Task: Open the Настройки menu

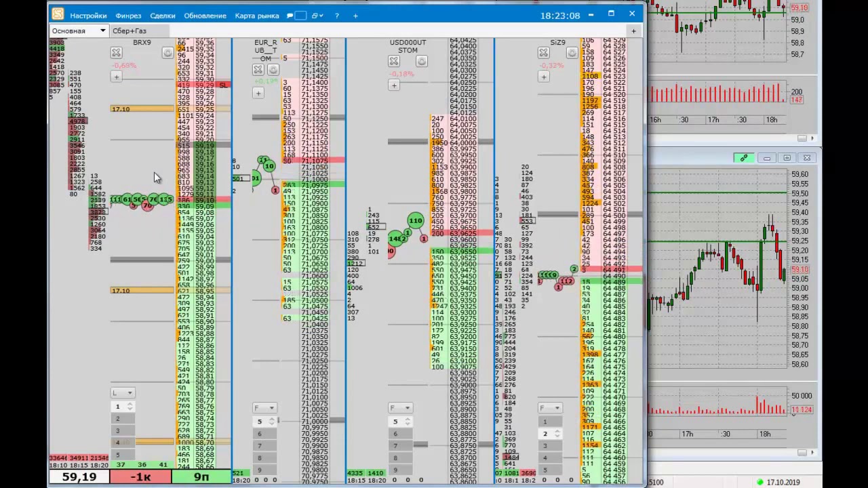Action: 88,16
